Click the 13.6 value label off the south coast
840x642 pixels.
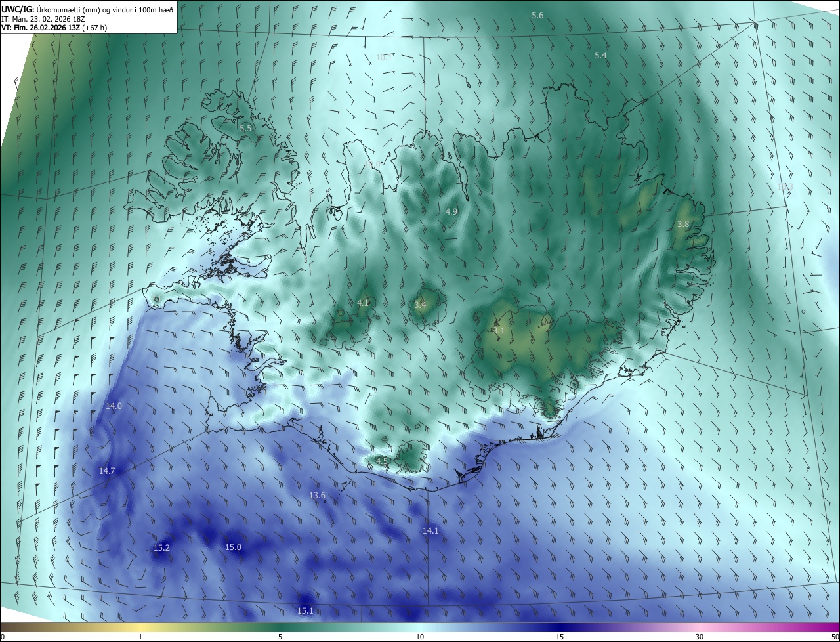317,495
